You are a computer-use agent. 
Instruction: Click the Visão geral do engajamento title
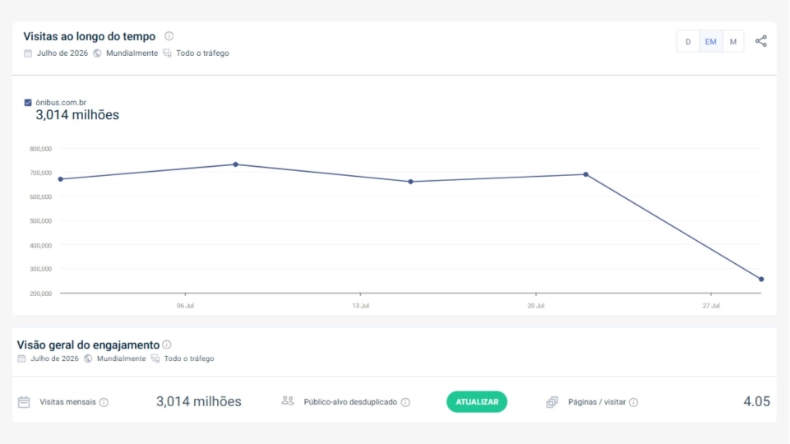pos(88,345)
